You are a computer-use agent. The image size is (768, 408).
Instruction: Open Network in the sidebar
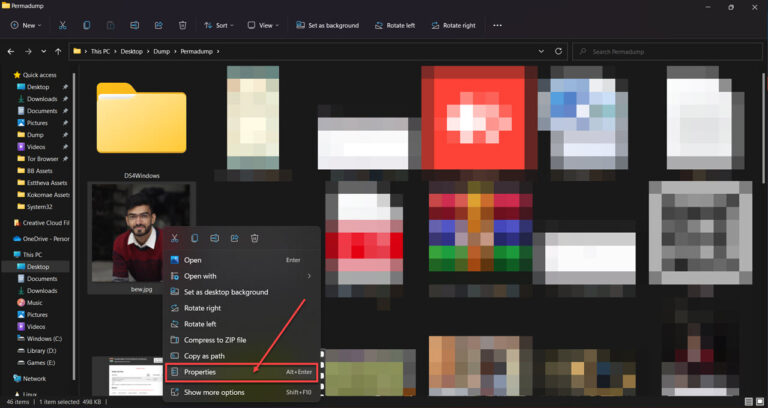point(30,379)
